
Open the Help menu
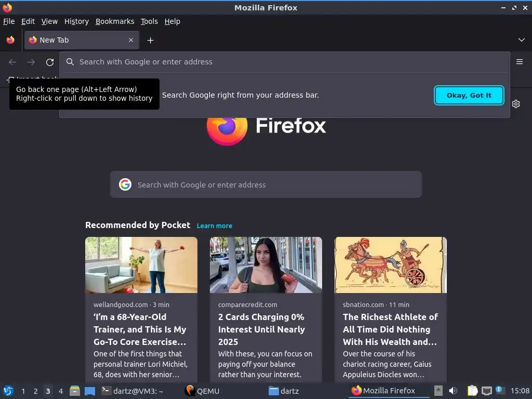click(x=172, y=21)
